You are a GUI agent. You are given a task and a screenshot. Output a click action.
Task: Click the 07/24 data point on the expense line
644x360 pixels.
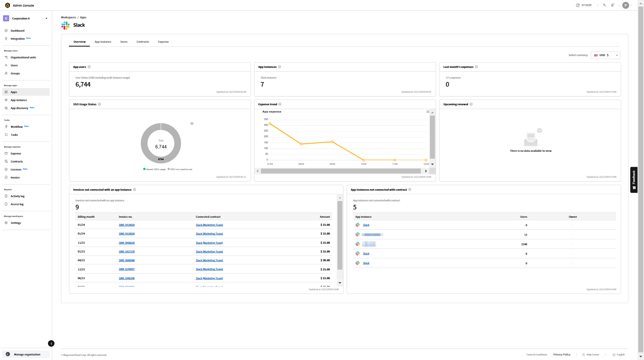[270, 124]
